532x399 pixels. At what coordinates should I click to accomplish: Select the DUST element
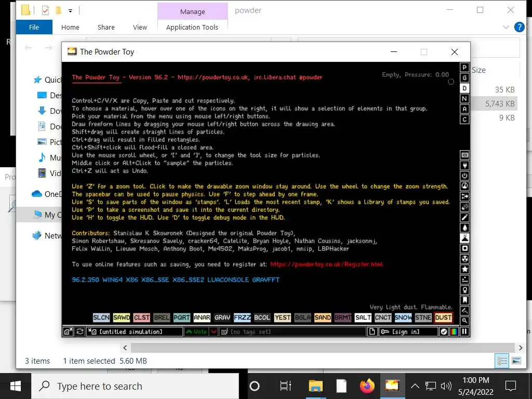(443, 317)
